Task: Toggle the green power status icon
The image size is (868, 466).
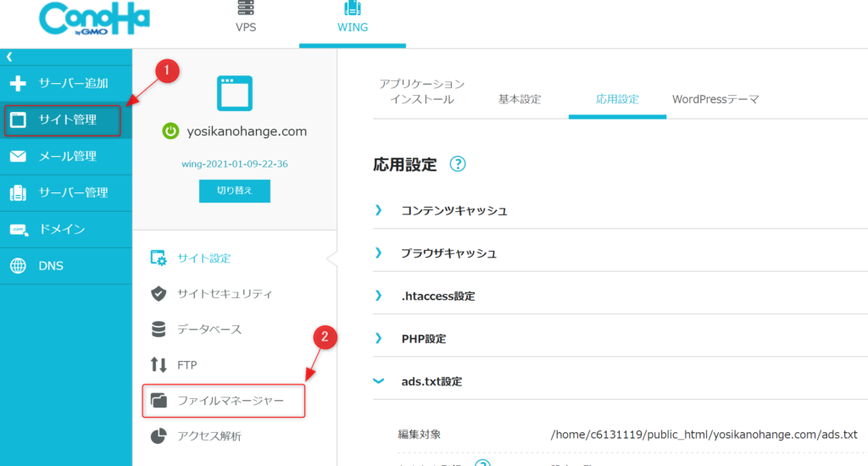Action: coord(170,131)
